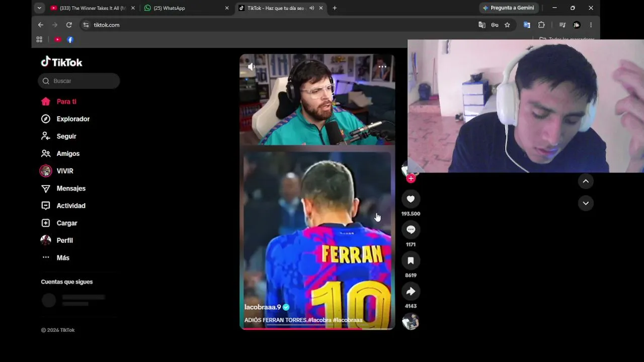The width and height of the screenshot is (644, 362).
Task: Open the Actividad notifications
Action: pyautogui.click(x=63, y=206)
